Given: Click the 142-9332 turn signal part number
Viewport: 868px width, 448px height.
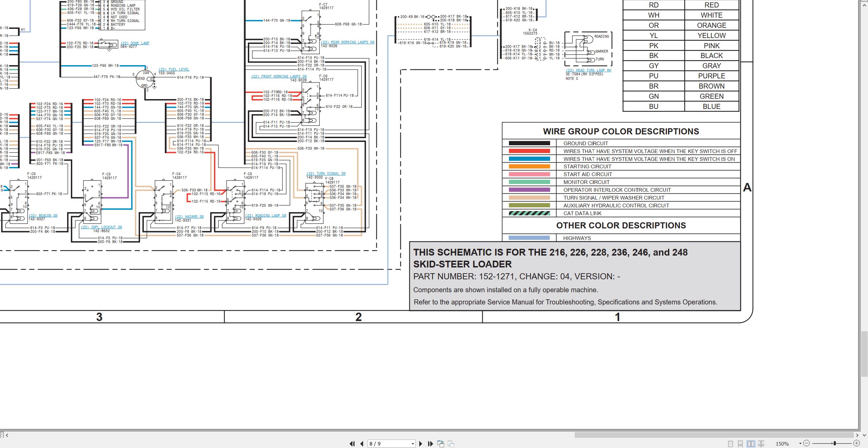Looking at the screenshot, I should [x=315, y=177].
